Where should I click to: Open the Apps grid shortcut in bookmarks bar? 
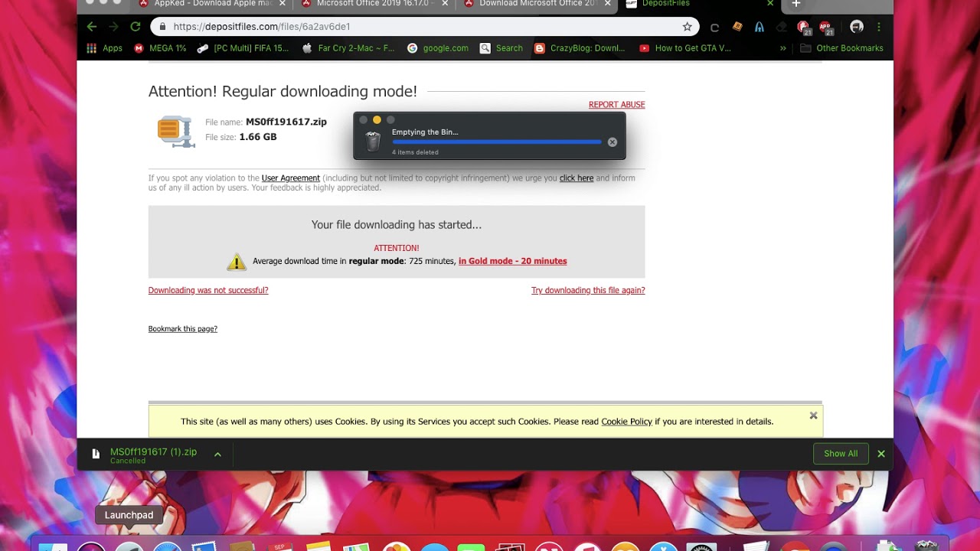pyautogui.click(x=105, y=48)
